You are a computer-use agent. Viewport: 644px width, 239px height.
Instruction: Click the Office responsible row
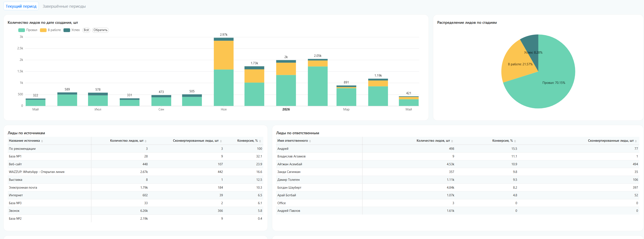457,203
